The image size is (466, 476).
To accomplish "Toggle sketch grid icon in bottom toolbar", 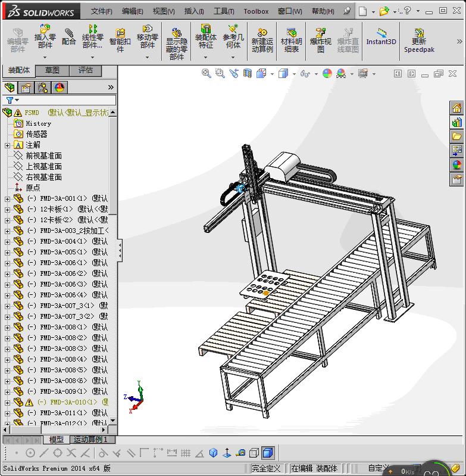I will 186,453.
